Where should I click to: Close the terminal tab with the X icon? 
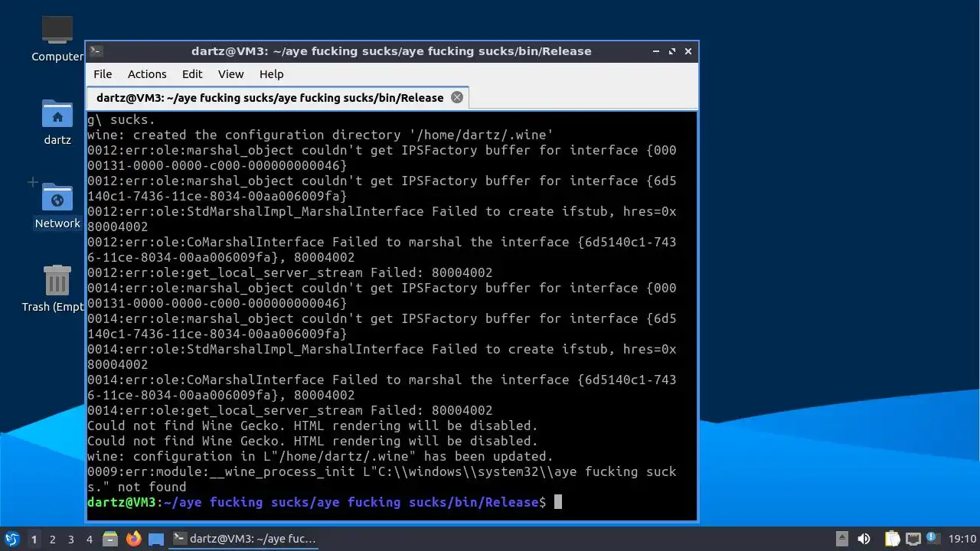(x=457, y=97)
